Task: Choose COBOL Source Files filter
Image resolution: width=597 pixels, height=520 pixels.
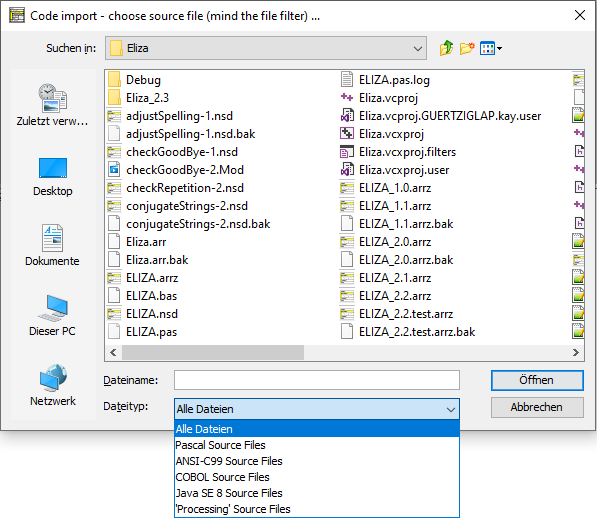Action: 317,477
